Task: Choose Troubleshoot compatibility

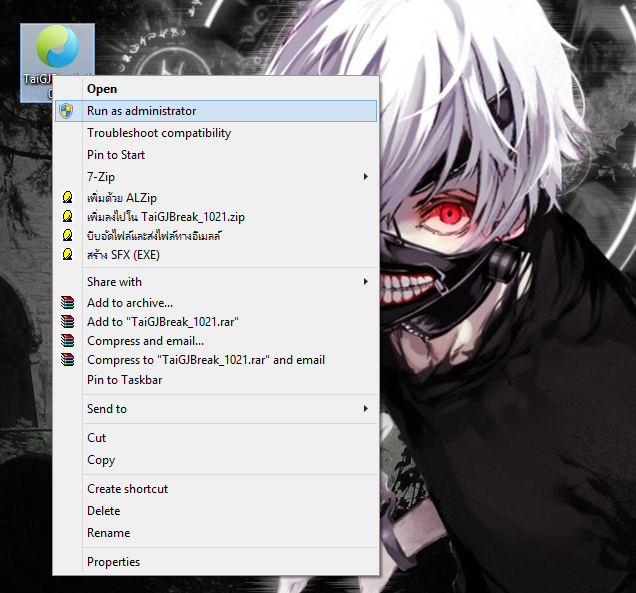Action: pyautogui.click(x=216, y=133)
